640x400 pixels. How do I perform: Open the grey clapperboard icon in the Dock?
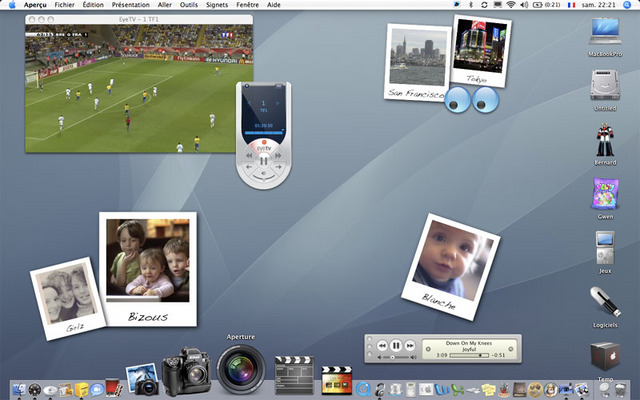(294, 375)
